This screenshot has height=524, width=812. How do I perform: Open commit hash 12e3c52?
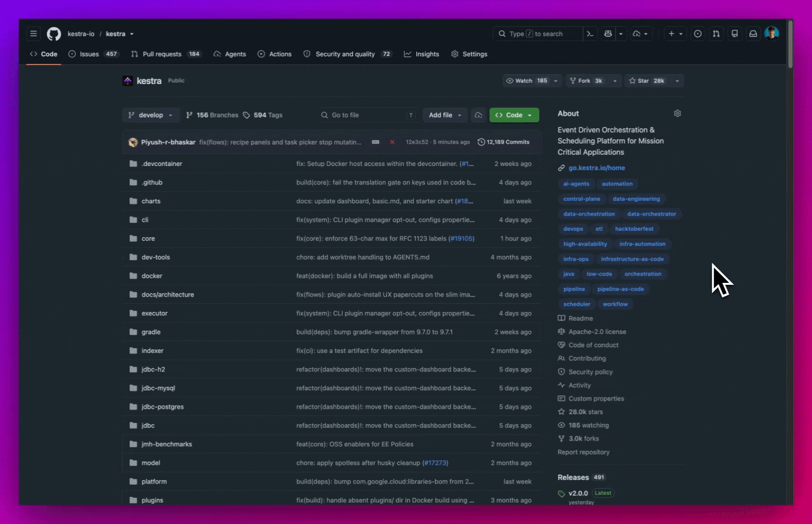[417, 142]
